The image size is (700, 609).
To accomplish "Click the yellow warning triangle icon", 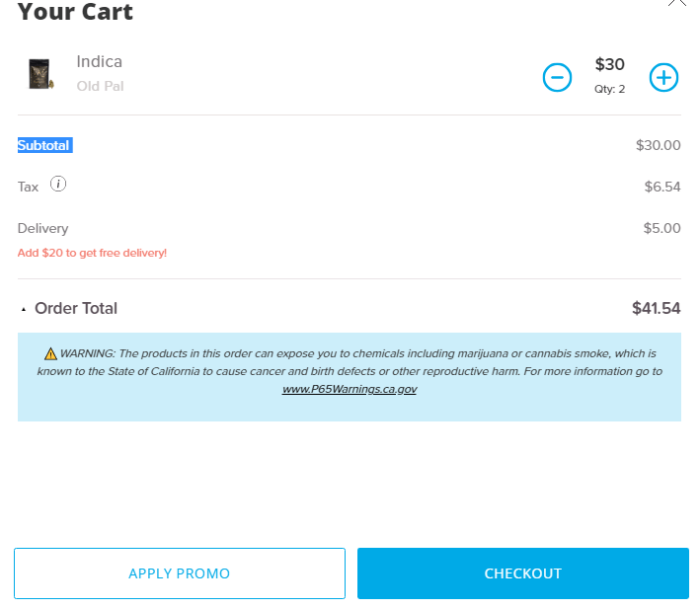I will pyautogui.click(x=50, y=353).
